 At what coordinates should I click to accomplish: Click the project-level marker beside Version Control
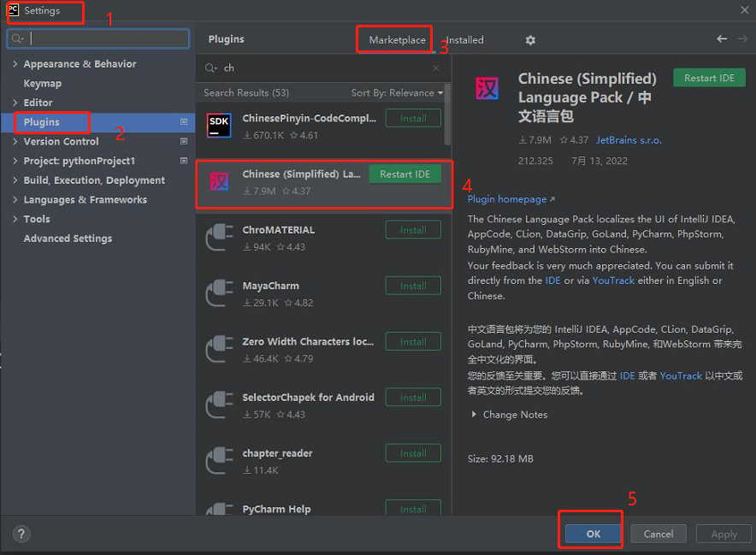(x=184, y=141)
